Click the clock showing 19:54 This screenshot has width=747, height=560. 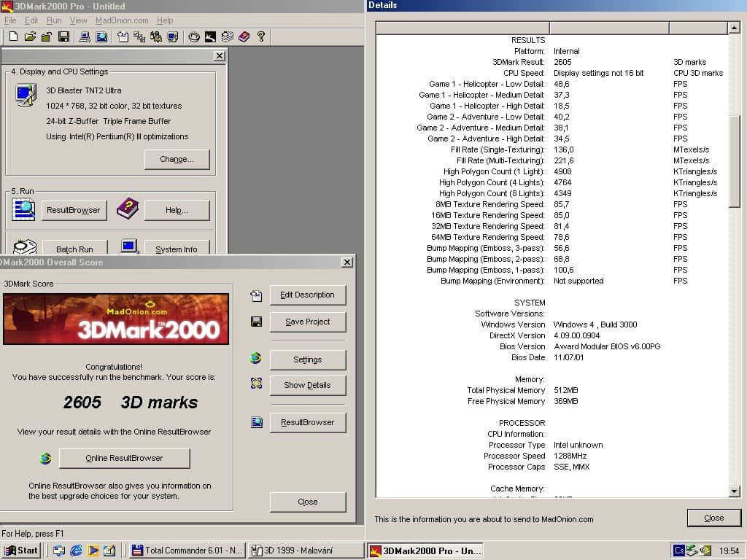[729, 551]
